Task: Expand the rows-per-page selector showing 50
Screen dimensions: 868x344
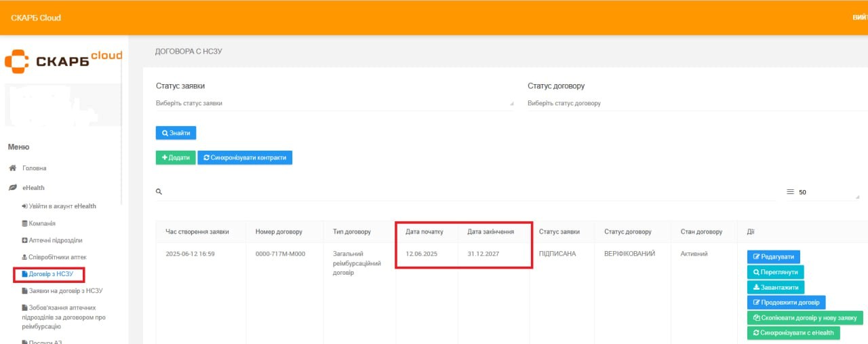Action: (x=827, y=193)
